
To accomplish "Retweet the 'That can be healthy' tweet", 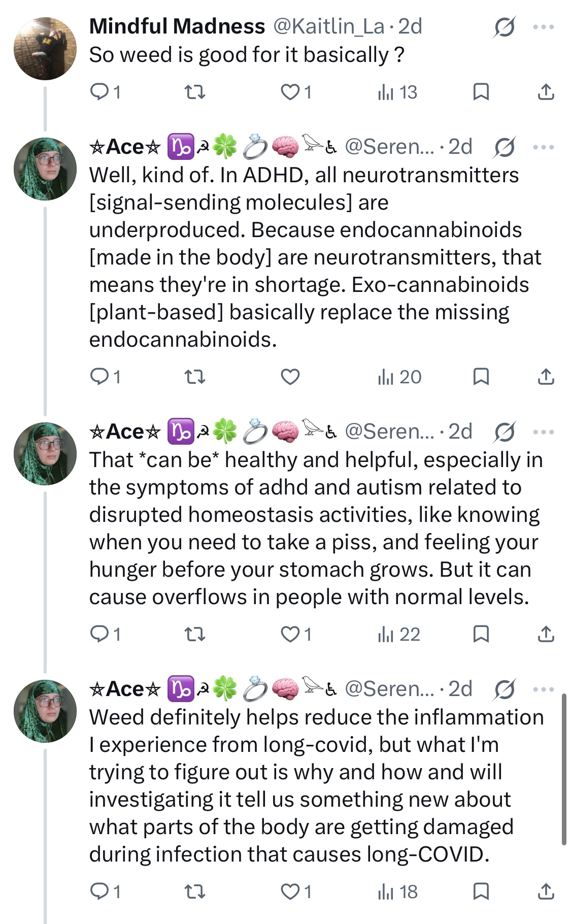I will coord(194,634).
